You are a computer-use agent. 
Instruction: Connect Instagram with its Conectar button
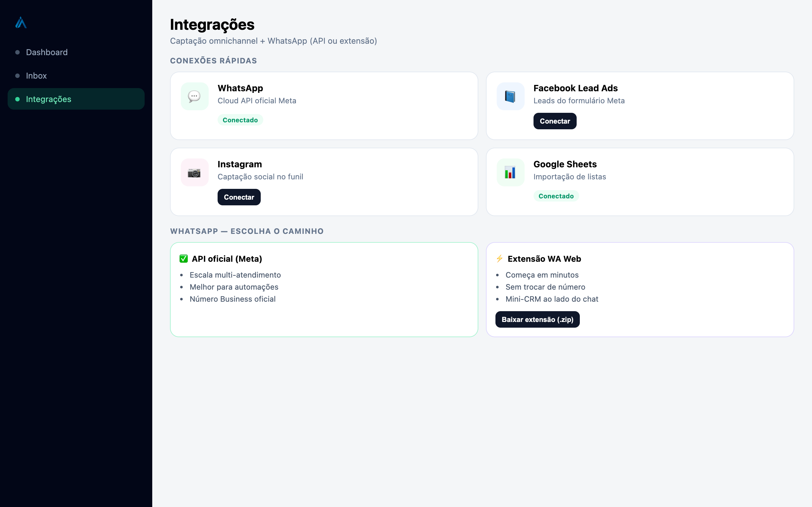239,197
